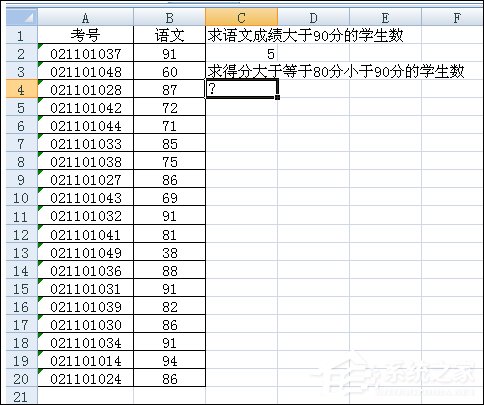Select score 94 in row 19
The width and height of the screenshot is (484, 405).
169,360
